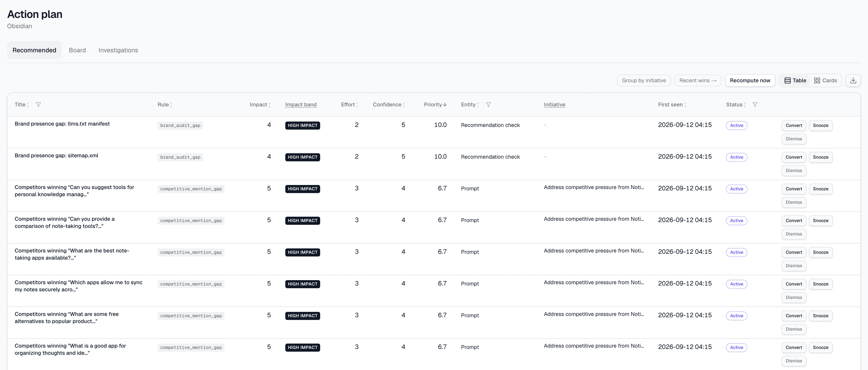The height and width of the screenshot is (370, 868).
Task: Dismiss the free alternatives row
Action: coord(794,329)
